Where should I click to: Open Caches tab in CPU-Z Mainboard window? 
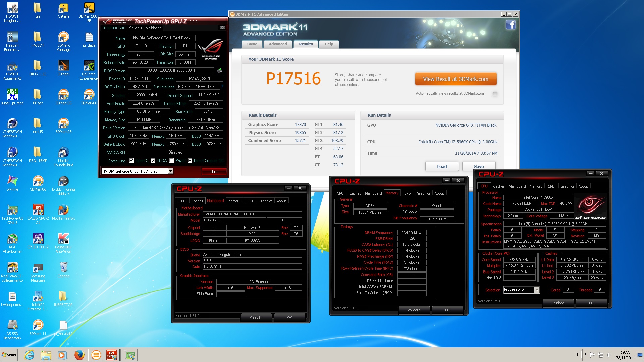[197, 201]
